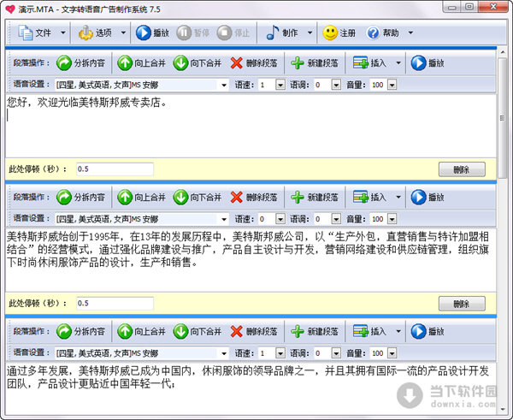Click 插入 in the third paragraph toolbar
The width and height of the screenshot is (513, 420).
click(369, 332)
